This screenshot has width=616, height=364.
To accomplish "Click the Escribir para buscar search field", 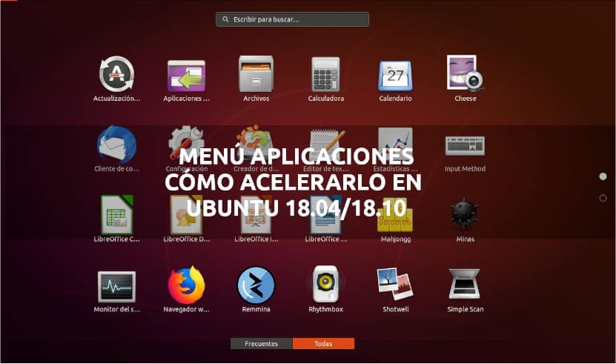I will 292,19.
